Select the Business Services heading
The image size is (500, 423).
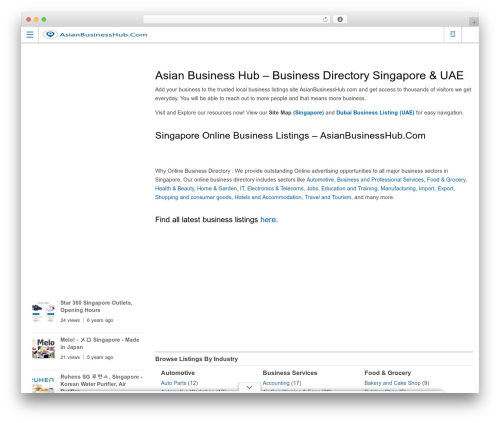[x=290, y=373]
